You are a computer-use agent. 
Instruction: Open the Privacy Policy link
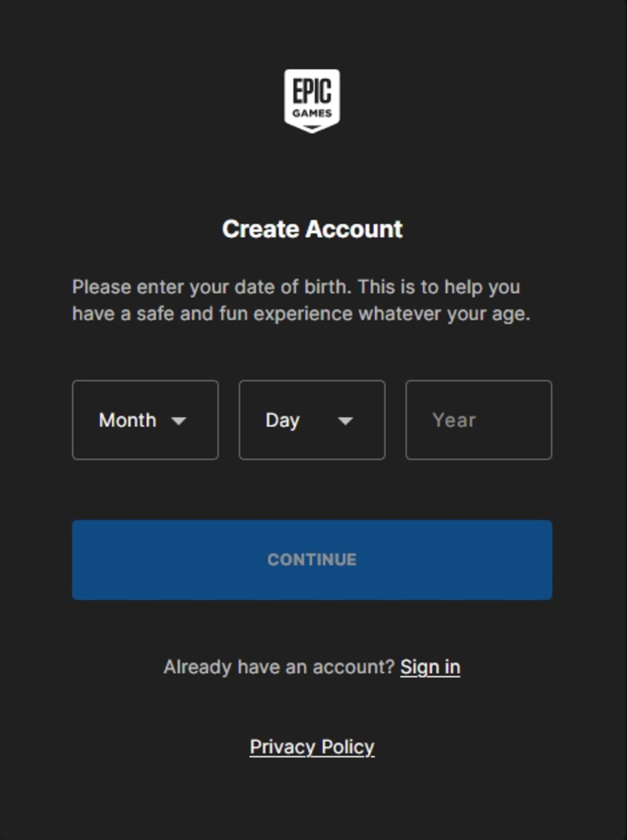[x=312, y=747]
